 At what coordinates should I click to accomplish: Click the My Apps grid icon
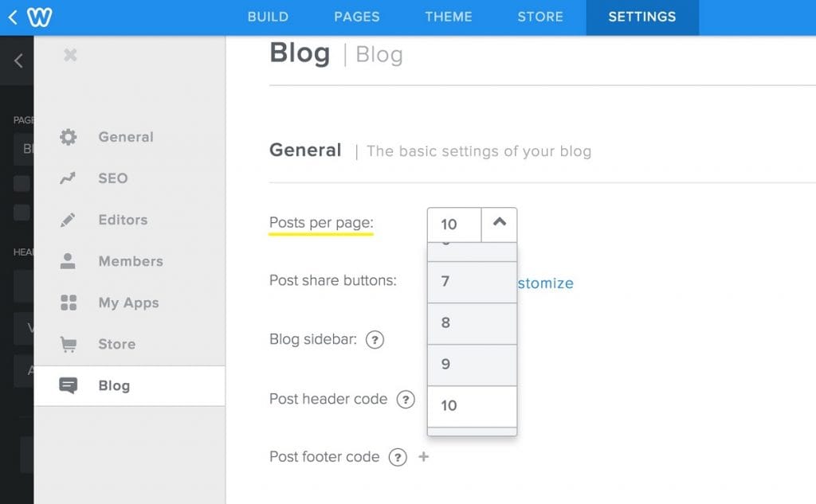[x=69, y=303]
